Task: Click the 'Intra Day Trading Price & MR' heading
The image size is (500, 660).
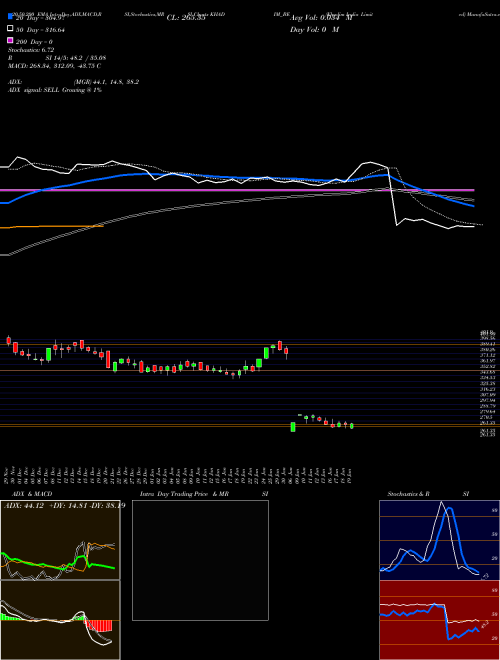Action: [x=184, y=494]
